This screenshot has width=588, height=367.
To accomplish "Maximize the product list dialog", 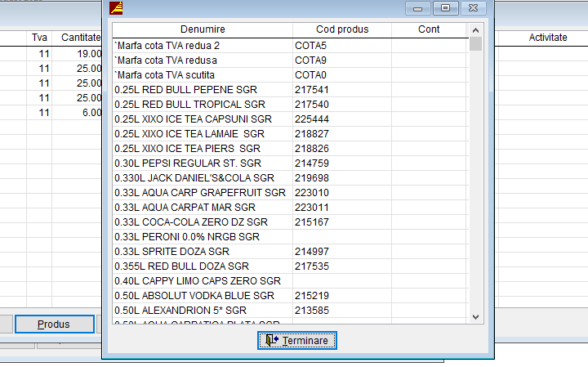I will pos(445,8).
